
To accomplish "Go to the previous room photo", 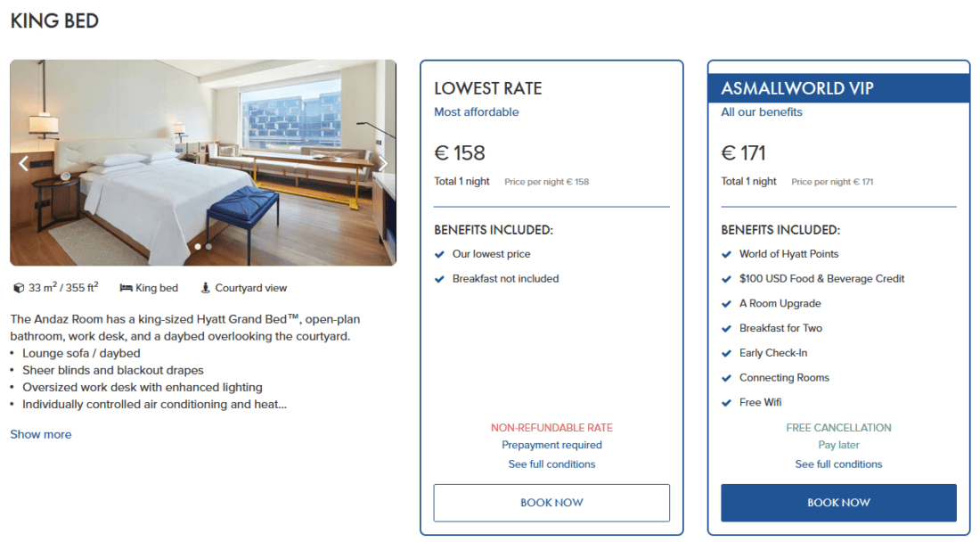I will (24, 163).
